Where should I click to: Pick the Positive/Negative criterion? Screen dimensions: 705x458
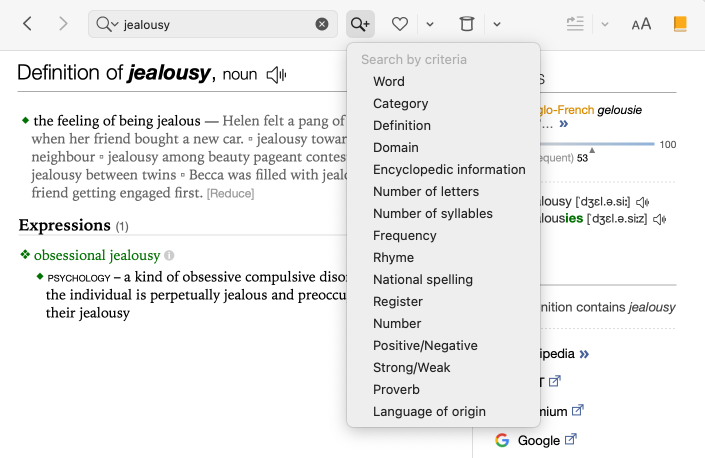[x=425, y=345]
